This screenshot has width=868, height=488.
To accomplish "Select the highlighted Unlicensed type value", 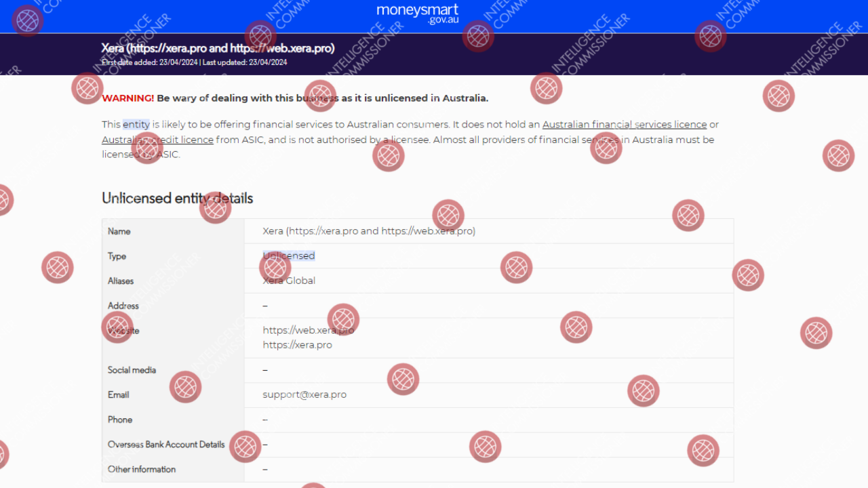I will coord(289,256).
